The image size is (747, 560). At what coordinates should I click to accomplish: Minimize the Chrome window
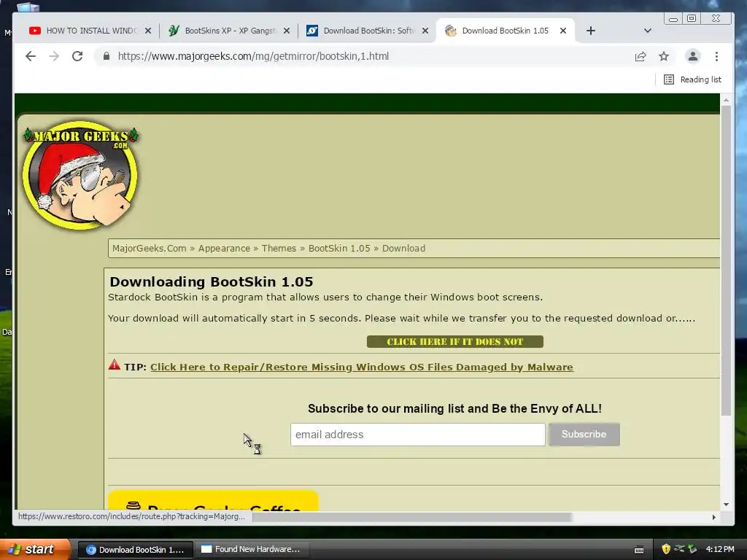[673, 18]
